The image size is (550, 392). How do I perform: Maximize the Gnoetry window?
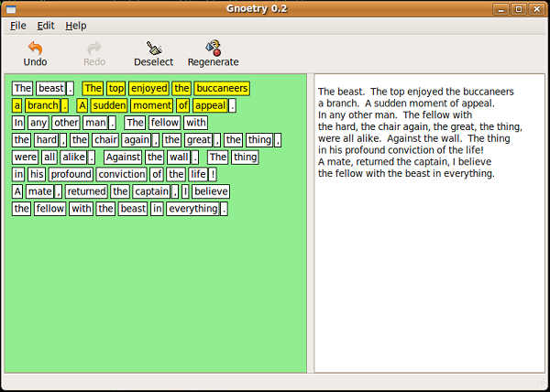point(519,9)
